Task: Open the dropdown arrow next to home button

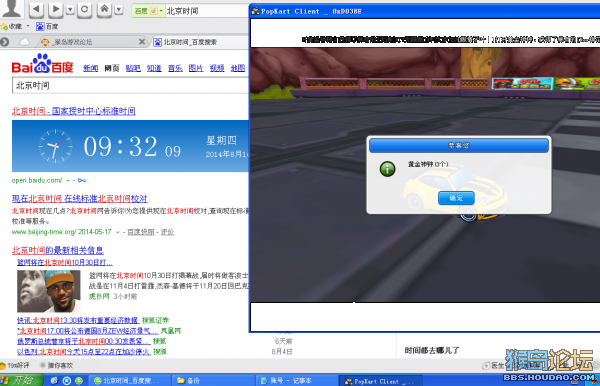Action: coord(119,10)
